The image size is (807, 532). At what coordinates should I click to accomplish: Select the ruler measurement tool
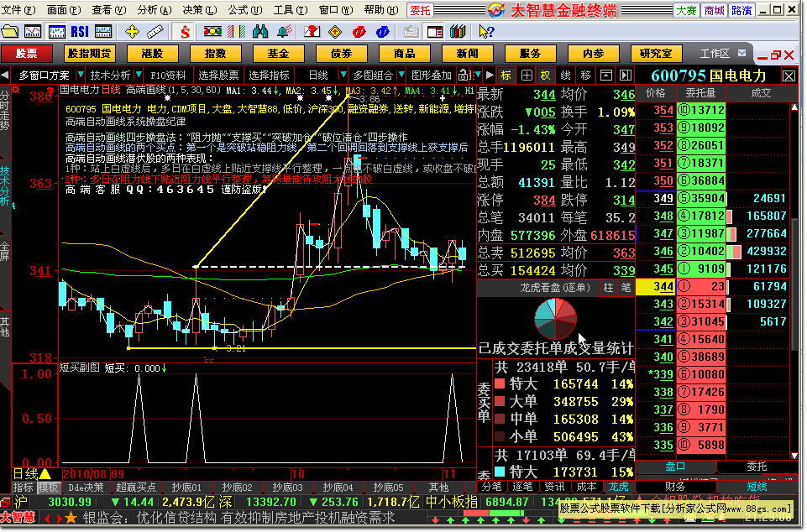[x=155, y=32]
